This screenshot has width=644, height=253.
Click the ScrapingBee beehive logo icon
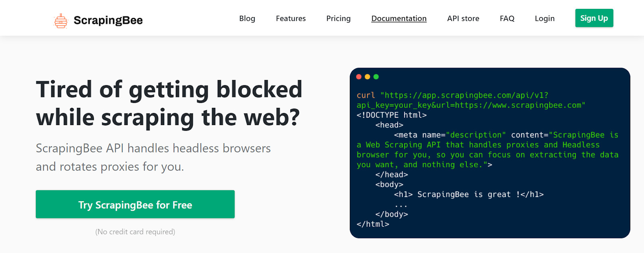[x=61, y=21]
